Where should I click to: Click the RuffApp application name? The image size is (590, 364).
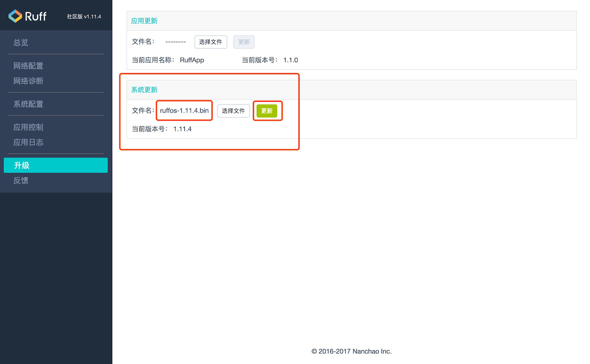(192, 60)
